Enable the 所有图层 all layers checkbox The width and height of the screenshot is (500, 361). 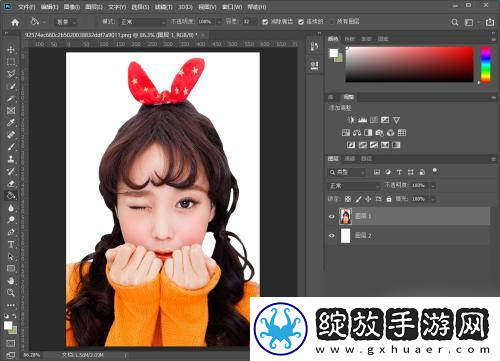pos(332,22)
